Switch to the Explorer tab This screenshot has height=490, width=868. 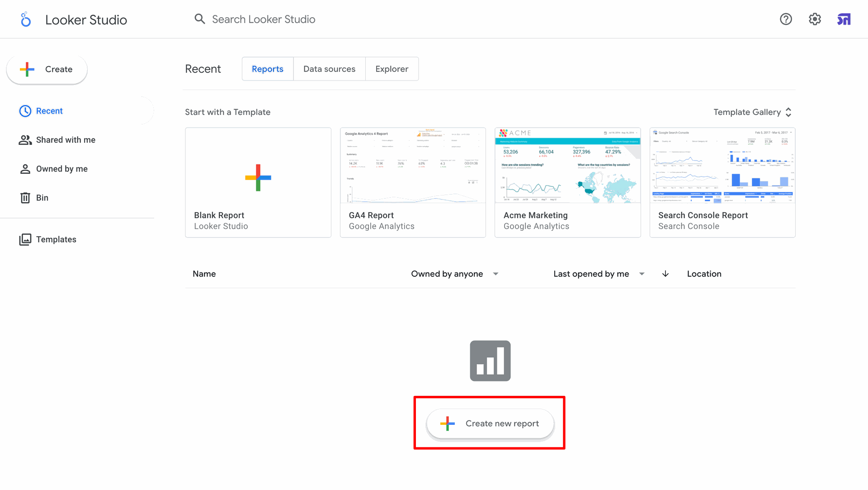tap(392, 69)
